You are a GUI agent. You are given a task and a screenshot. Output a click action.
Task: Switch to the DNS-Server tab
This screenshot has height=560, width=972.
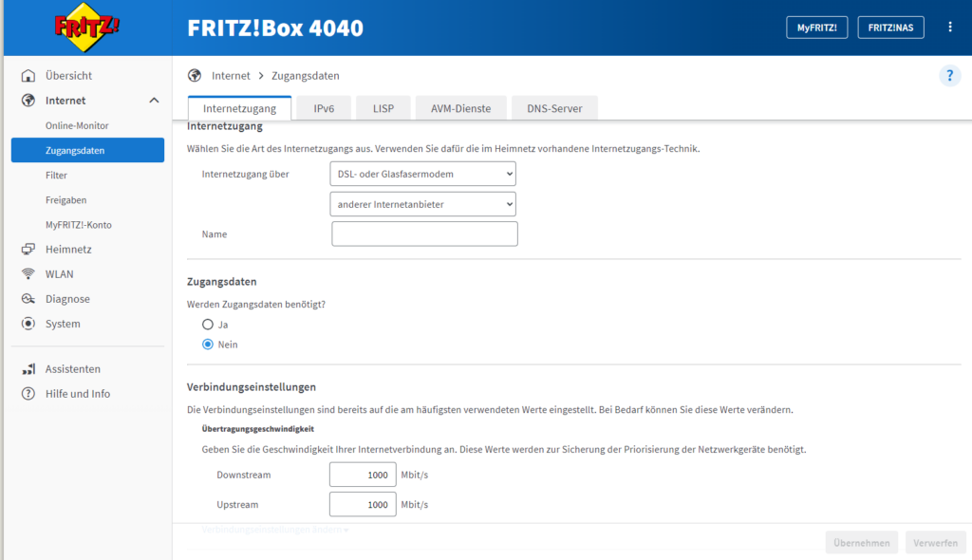click(x=554, y=108)
